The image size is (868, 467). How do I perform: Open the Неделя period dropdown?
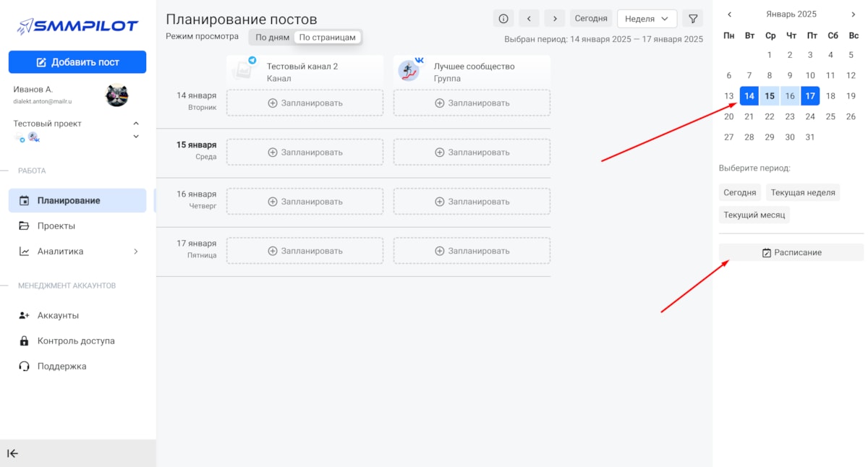pyautogui.click(x=647, y=19)
